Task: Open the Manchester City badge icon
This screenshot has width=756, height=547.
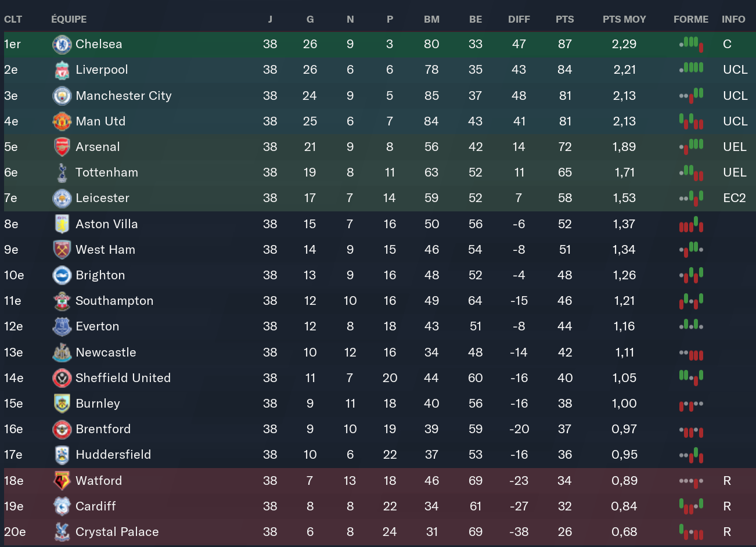Action: 62,96
